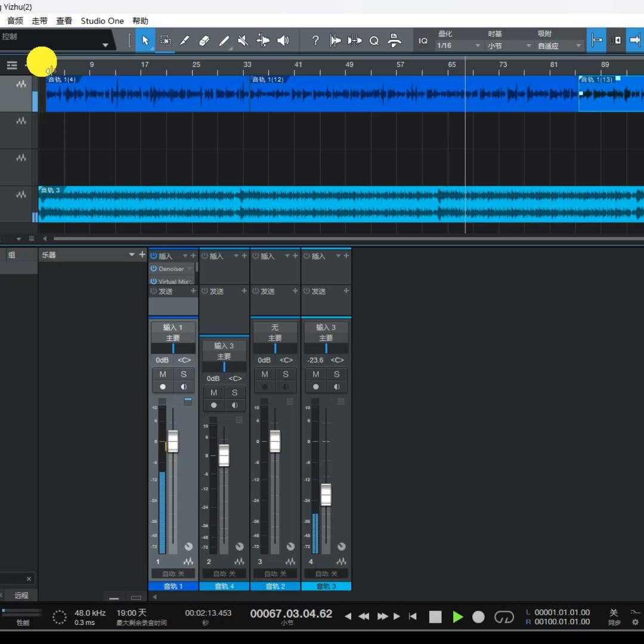644x644 pixels.
Task: Select the Mute tool in the toolbar
Action: [x=243, y=41]
